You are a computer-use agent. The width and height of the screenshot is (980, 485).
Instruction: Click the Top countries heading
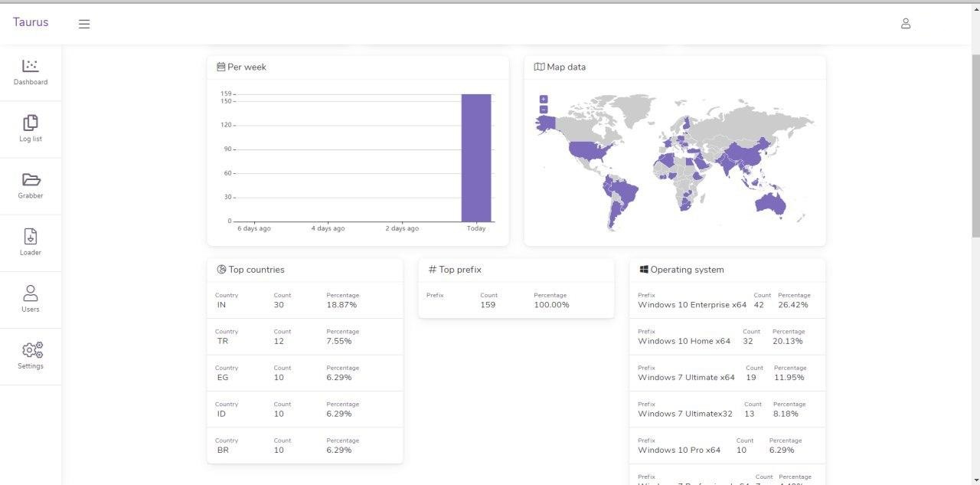click(x=256, y=270)
